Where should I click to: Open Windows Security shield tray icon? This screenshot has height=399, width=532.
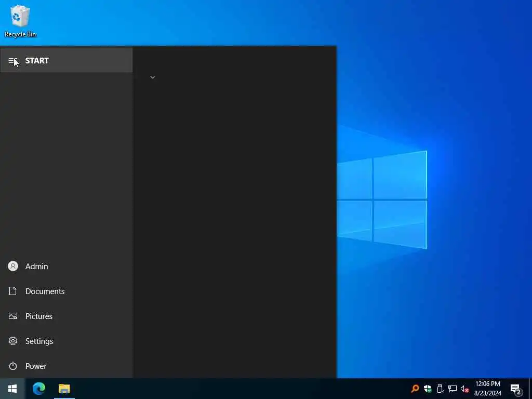point(428,389)
